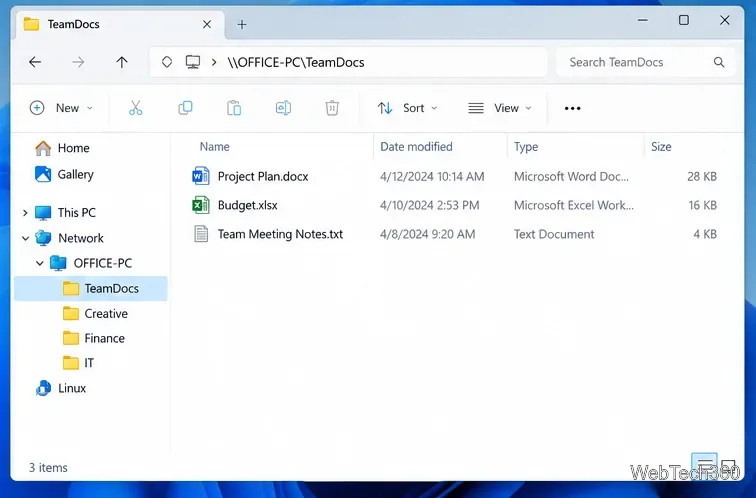Click date 4/10/2024 2:53 PM
The image size is (756, 498).
click(x=430, y=205)
